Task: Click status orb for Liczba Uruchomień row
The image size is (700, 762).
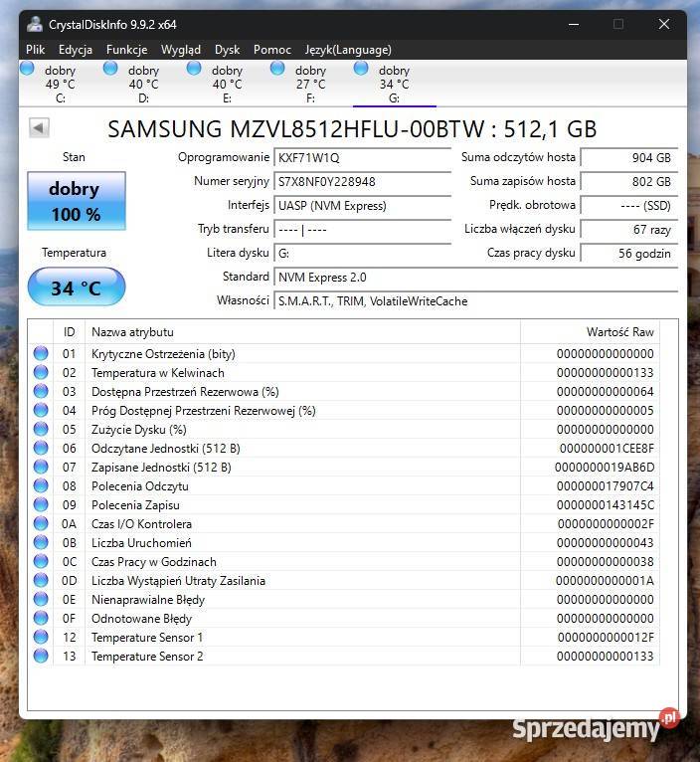Action: tap(41, 542)
